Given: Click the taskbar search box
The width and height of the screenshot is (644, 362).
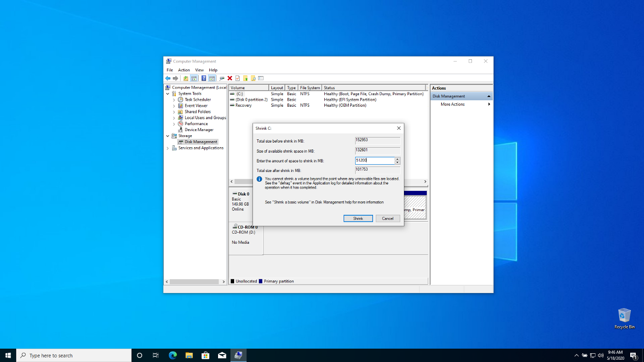Looking at the screenshot, I should [x=74, y=355].
